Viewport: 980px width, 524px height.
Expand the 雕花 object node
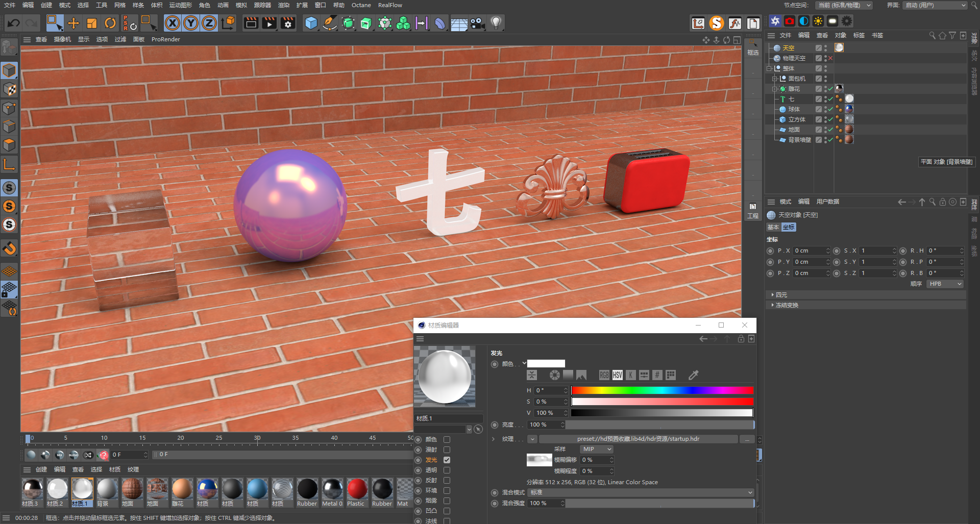775,89
